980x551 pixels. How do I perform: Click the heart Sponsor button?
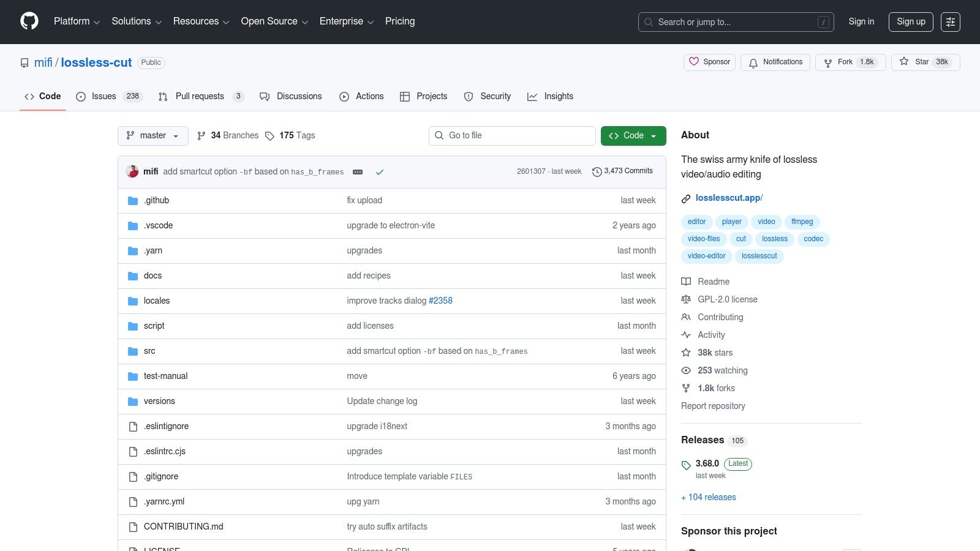coord(709,62)
